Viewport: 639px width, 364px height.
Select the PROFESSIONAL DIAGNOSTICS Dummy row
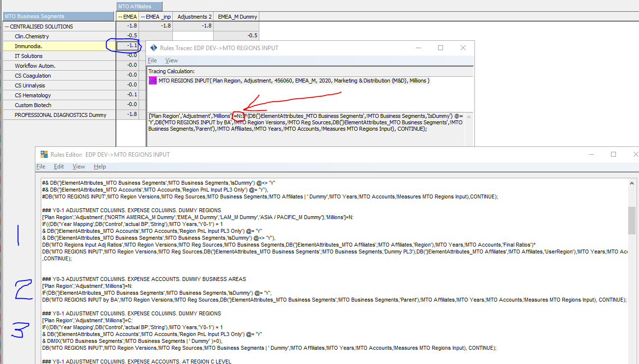click(x=59, y=115)
